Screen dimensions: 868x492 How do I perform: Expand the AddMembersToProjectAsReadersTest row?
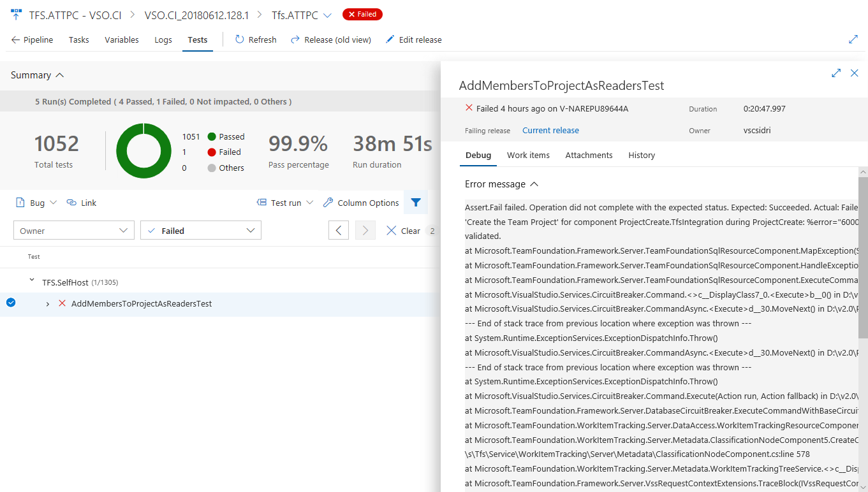(x=48, y=304)
